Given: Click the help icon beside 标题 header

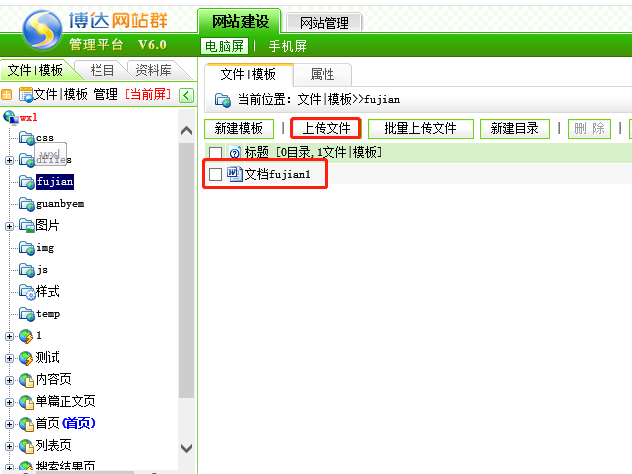Looking at the screenshot, I should tap(235, 153).
